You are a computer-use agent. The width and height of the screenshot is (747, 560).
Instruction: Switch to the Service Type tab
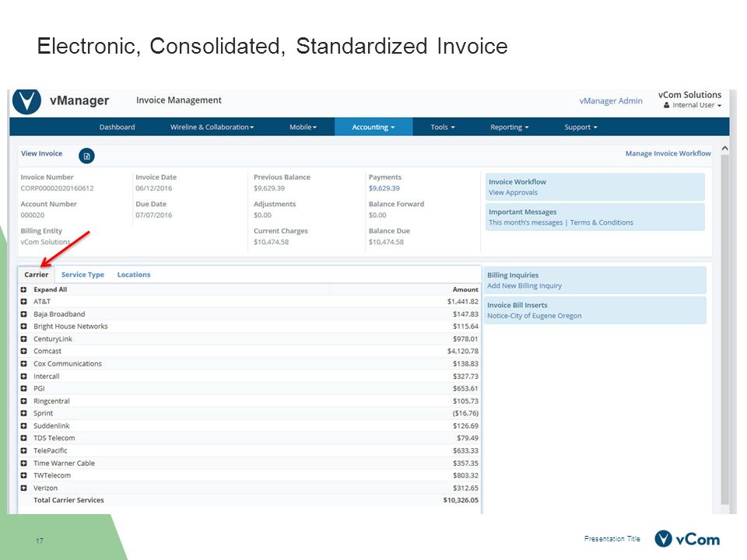pyautogui.click(x=83, y=275)
